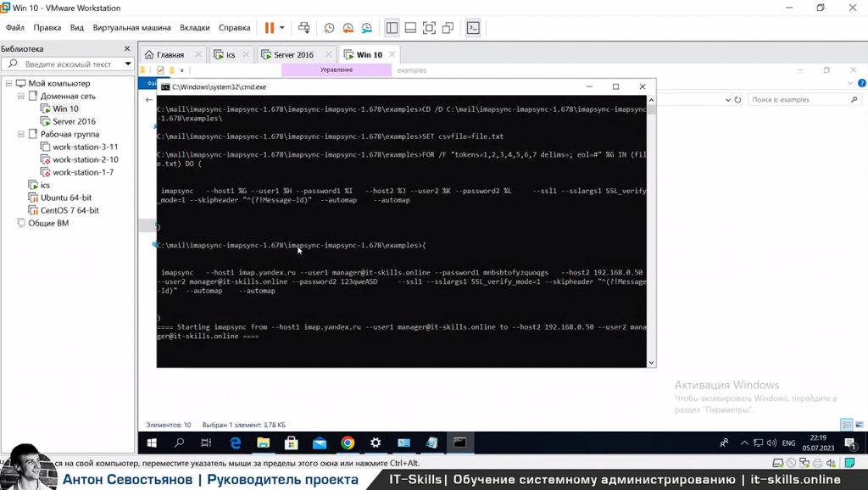Collapse the Мой компьютер tree node
Viewport: 868px width, 490px height.
[8, 84]
